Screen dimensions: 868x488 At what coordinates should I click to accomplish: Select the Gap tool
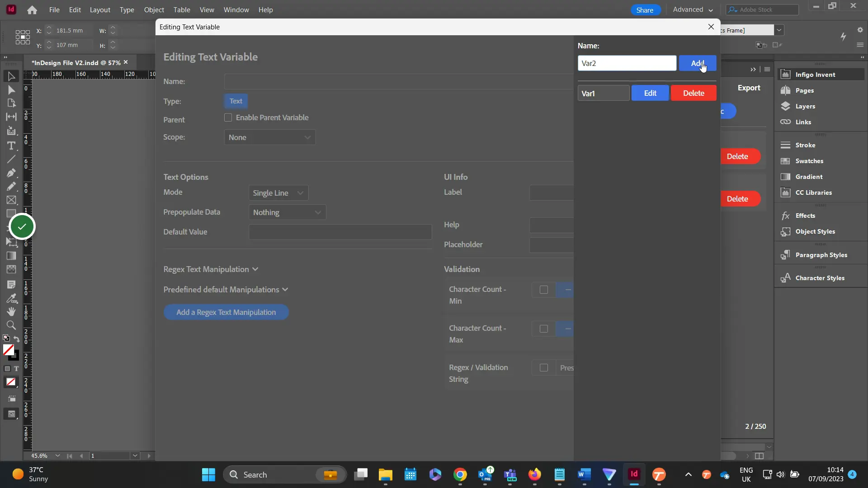coord(11,117)
